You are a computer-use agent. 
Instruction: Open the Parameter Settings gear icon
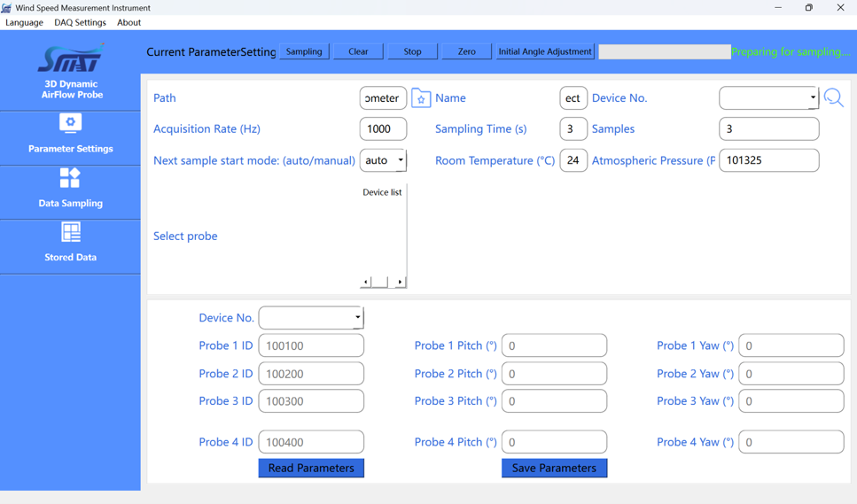(x=71, y=123)
